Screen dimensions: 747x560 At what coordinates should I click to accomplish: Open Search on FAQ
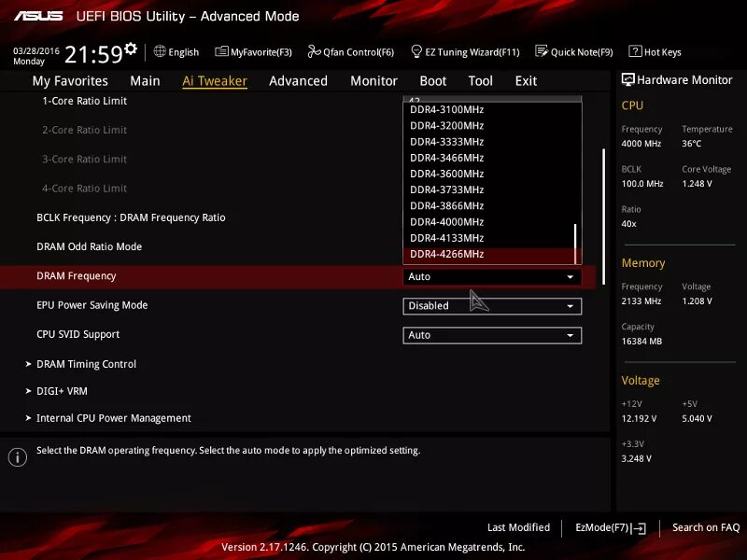click(x=706, y=527)
